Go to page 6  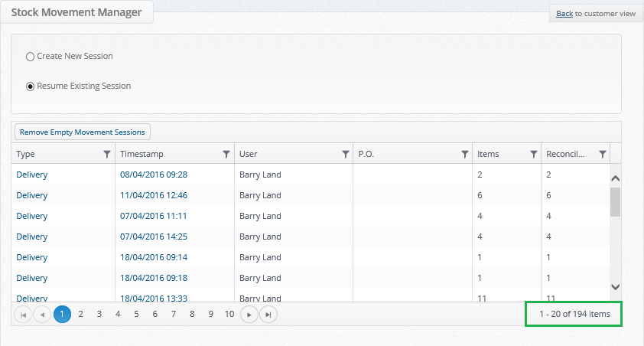click(x=154, y=315)
